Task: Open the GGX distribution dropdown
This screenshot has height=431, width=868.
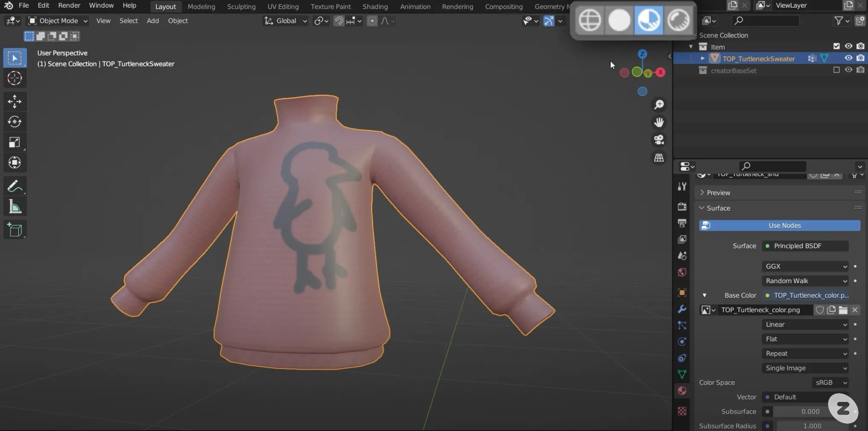Action: 805,267
